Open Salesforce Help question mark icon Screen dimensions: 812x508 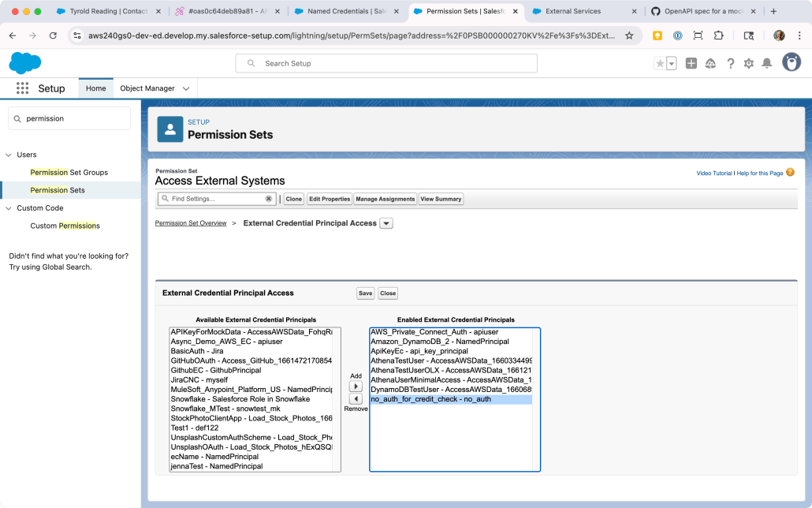point(729,63)
